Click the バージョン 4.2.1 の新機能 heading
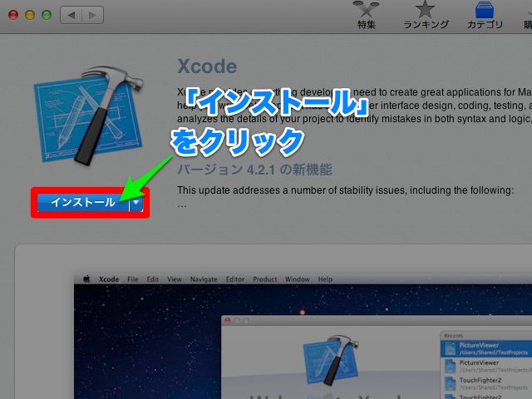This screenshot has width=532, height=399. (254, 170)
